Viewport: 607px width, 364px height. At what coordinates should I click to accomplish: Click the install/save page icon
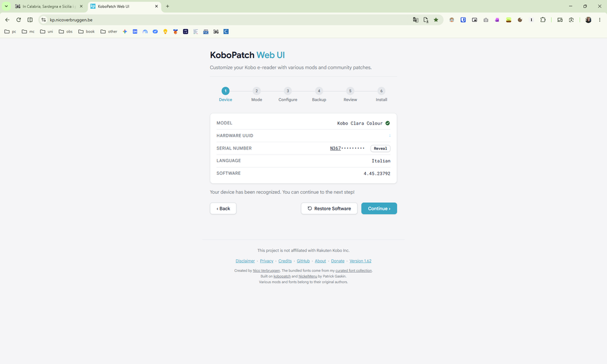[426, 20]
